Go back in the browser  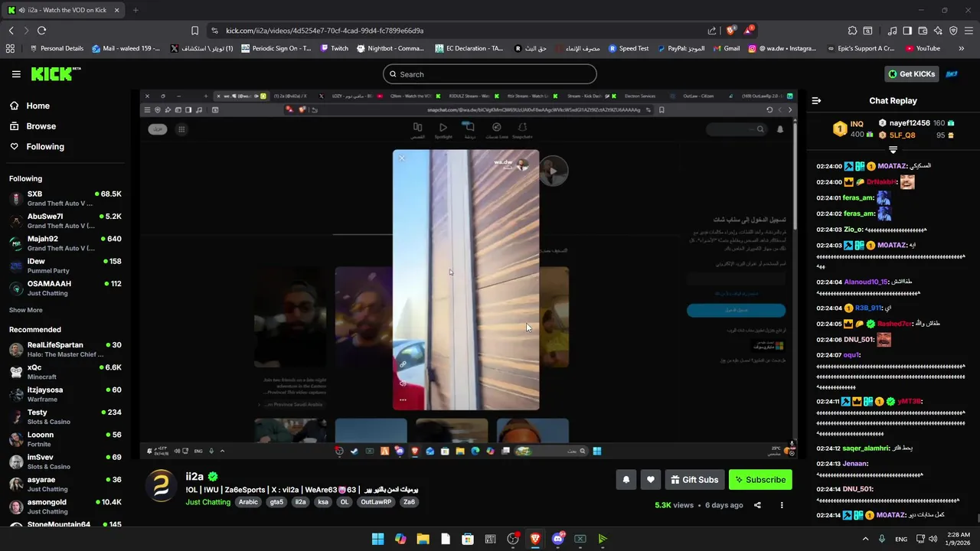[x=11, y=31]
